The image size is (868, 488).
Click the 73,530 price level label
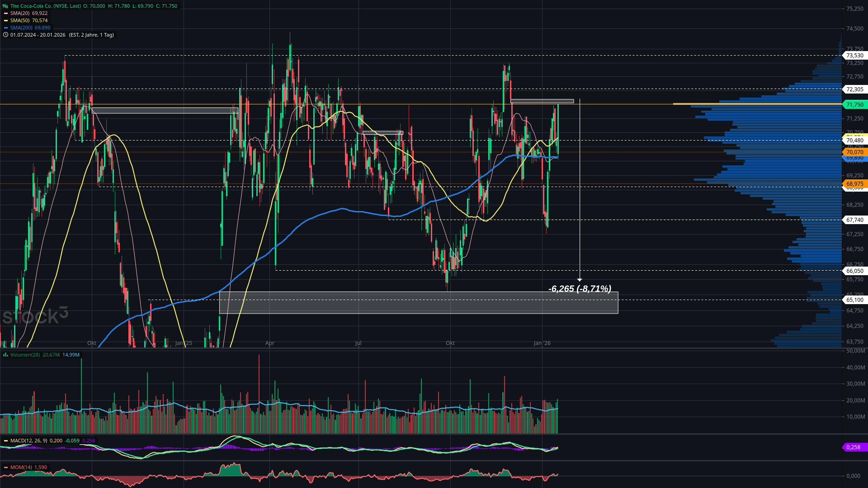point(854,55)
